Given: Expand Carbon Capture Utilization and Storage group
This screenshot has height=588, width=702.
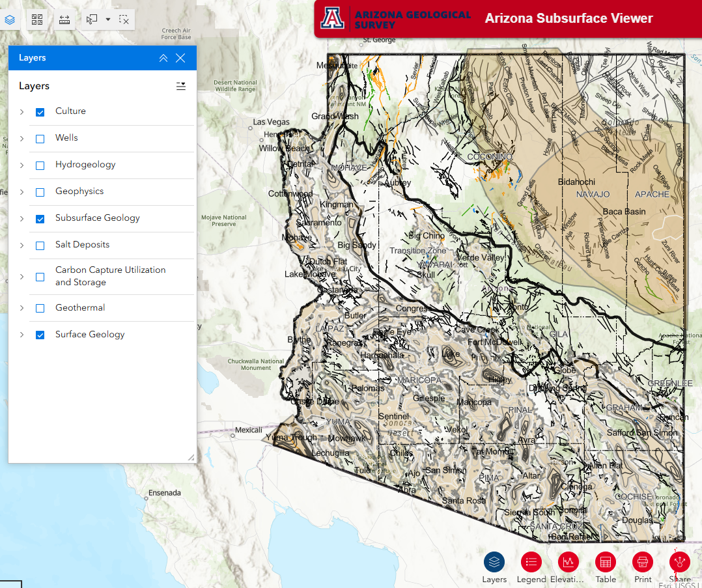Looking at the screenshot, I should pyautogui.click(x=21, y=277).
